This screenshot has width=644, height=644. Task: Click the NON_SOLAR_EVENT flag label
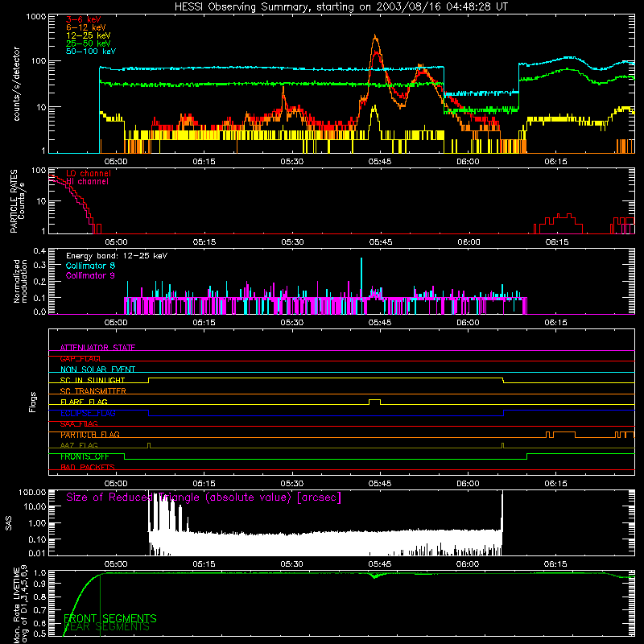click(x=97, y=369)
